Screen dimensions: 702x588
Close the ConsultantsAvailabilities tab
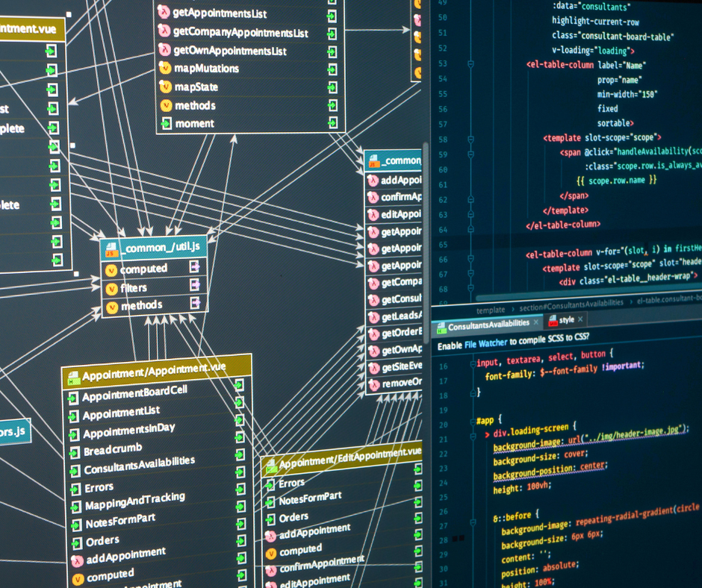[535, 322]
